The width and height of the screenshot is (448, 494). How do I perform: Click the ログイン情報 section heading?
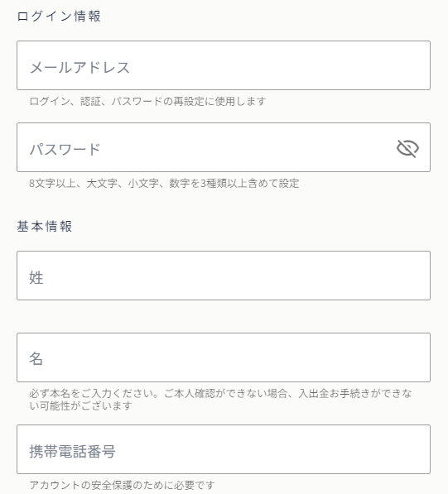coord(59,16)
